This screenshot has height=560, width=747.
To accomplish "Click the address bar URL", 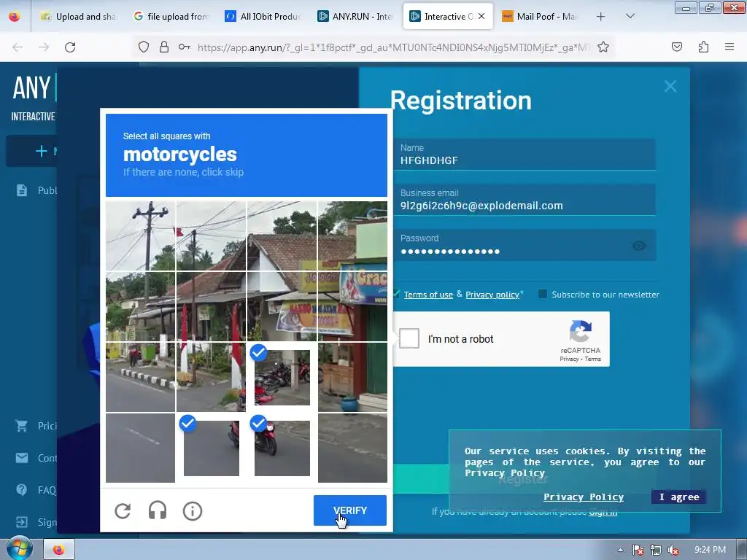I will (x=393, y=47).
